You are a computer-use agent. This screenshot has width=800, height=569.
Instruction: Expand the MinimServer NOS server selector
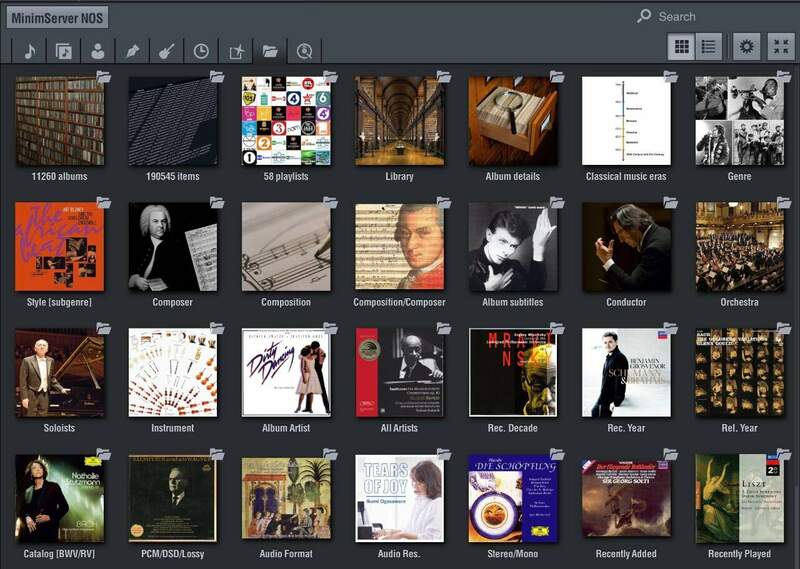[x=59, y=17]
